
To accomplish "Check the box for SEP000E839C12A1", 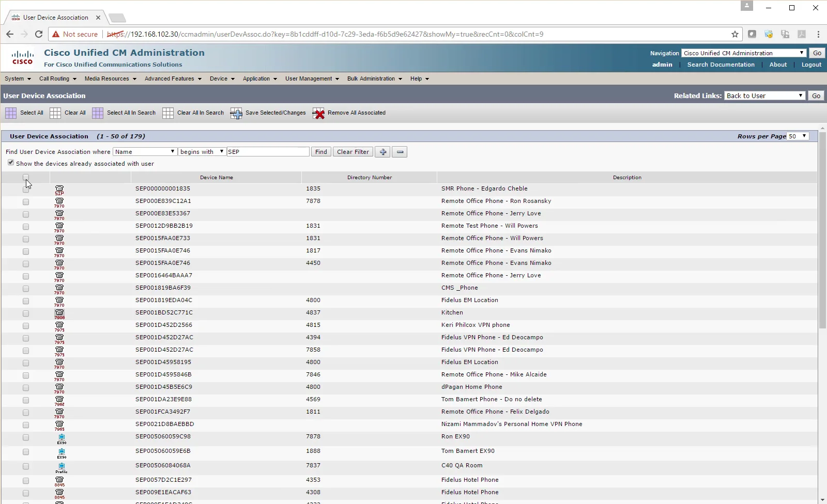I will click(26, 202).
